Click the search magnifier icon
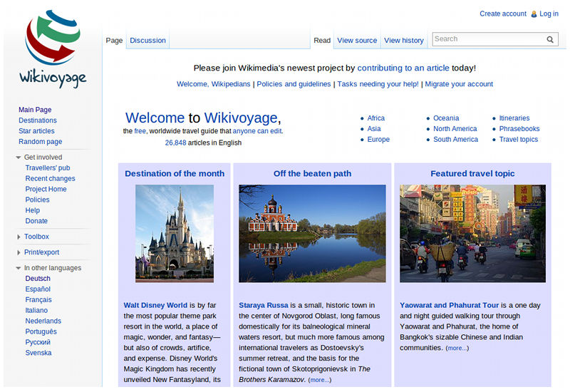The image size is (570, 392). pos(550,39)
